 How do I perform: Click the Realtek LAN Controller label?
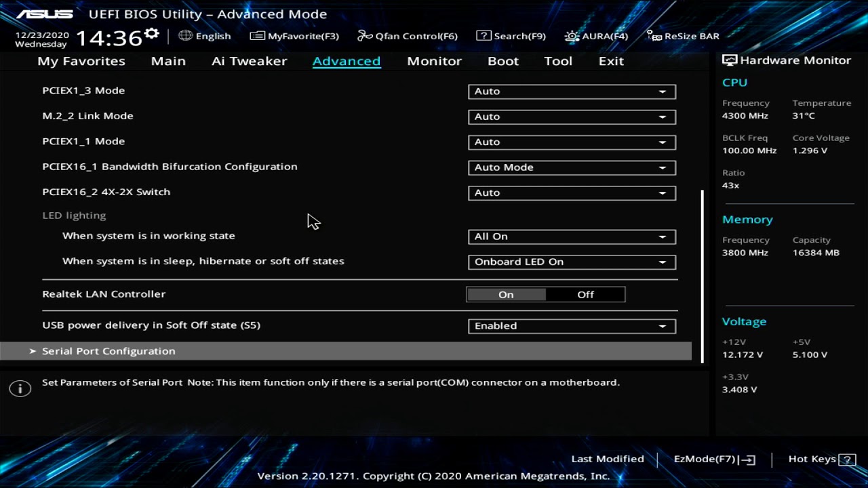[104, 294]
